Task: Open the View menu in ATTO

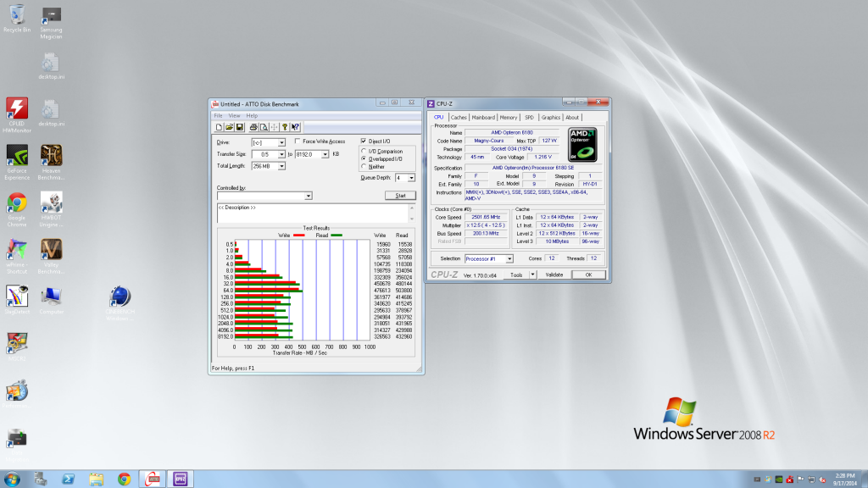Action: [234, 115]
